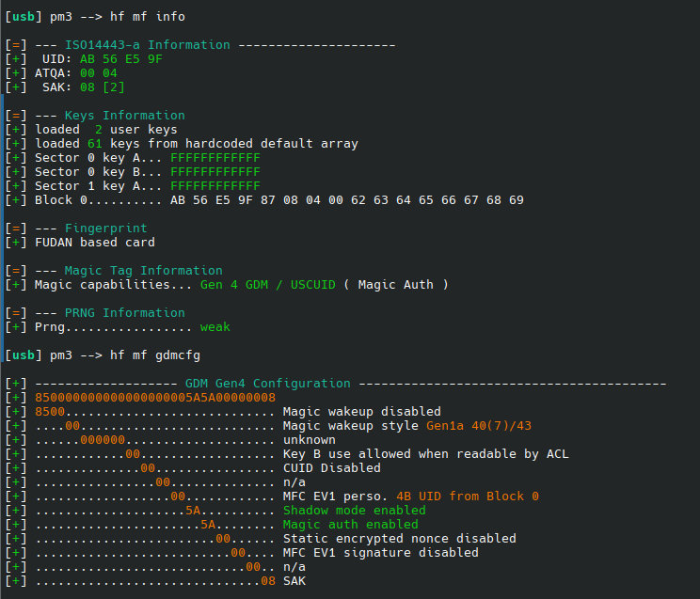The width and height of the screenshot is (700, 599).
Task: Click the orange 'Gen1a 40(7)/43' text
Action: [x=479, y=426]
